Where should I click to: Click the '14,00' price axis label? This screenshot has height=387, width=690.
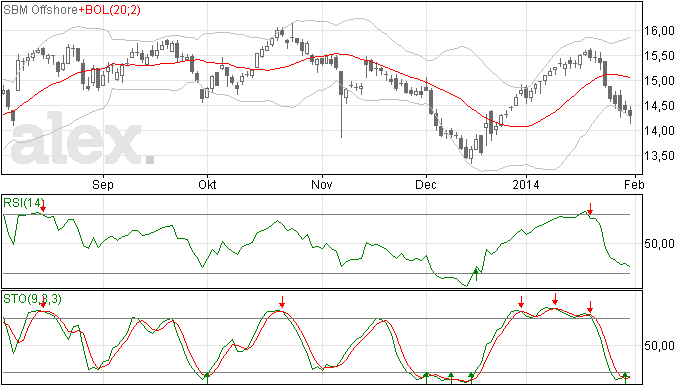click(x=659, y=131)
